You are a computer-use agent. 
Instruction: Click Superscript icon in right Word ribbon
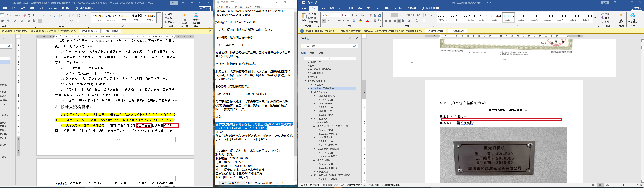pos(348,21)
